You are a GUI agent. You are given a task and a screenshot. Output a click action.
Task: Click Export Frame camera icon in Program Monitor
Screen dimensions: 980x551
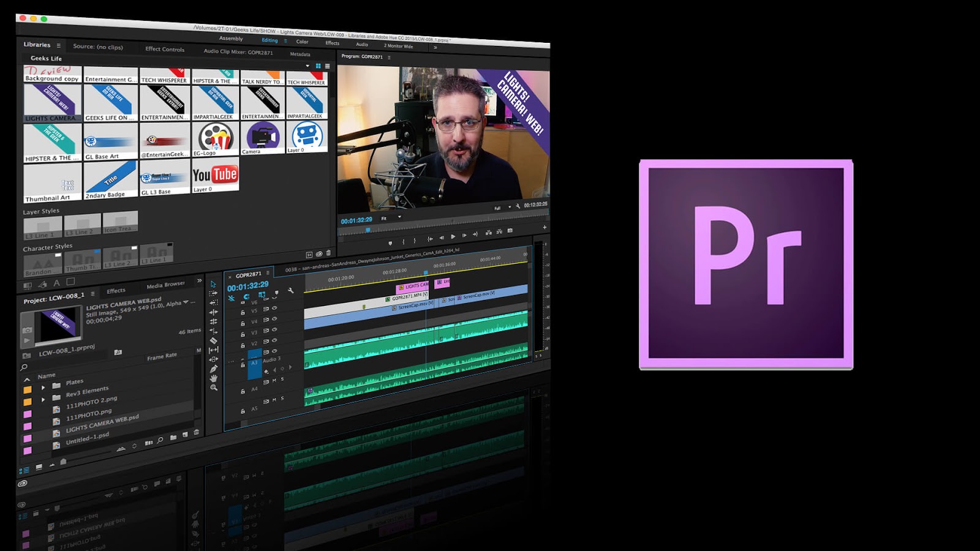(x=510, y=231)
